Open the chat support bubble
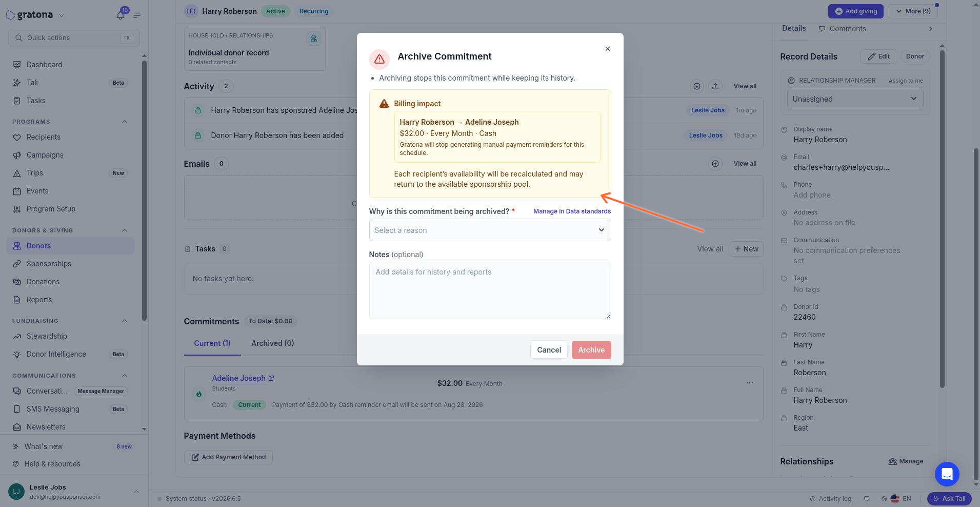980x507 pixels. coord(947,474)
